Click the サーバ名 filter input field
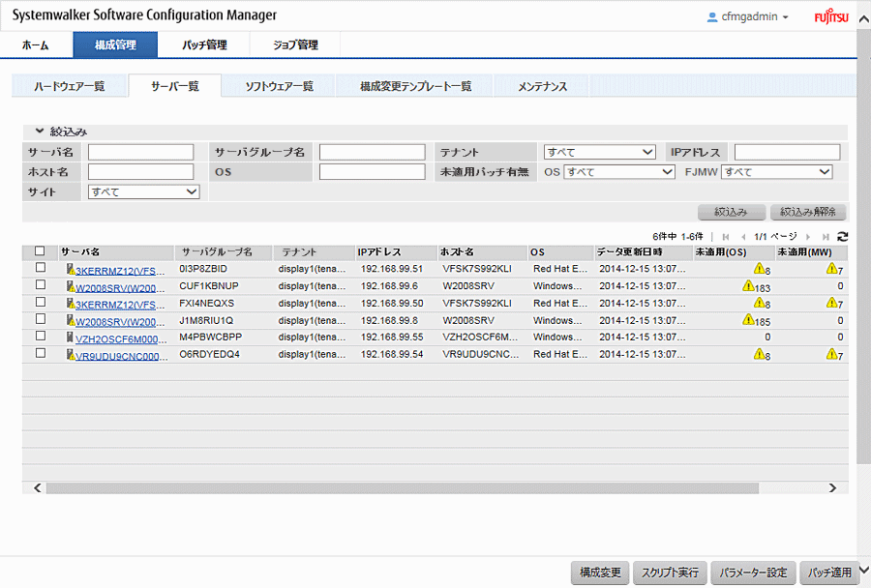The height and width of the screenshot is (588, 871). click(141, 152)
